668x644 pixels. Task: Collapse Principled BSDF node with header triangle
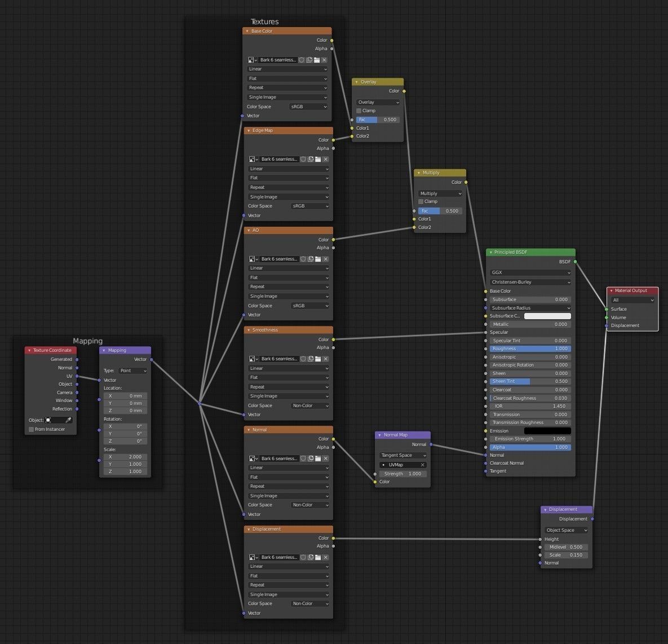pos(491,253)
